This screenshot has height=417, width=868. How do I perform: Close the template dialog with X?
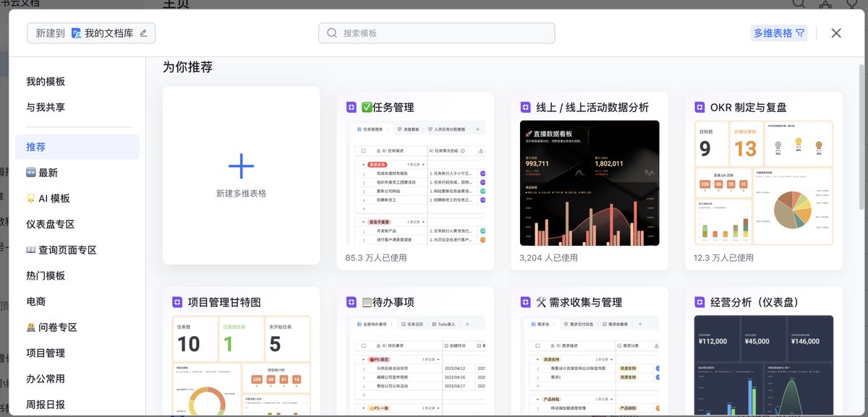pos(836,33)
